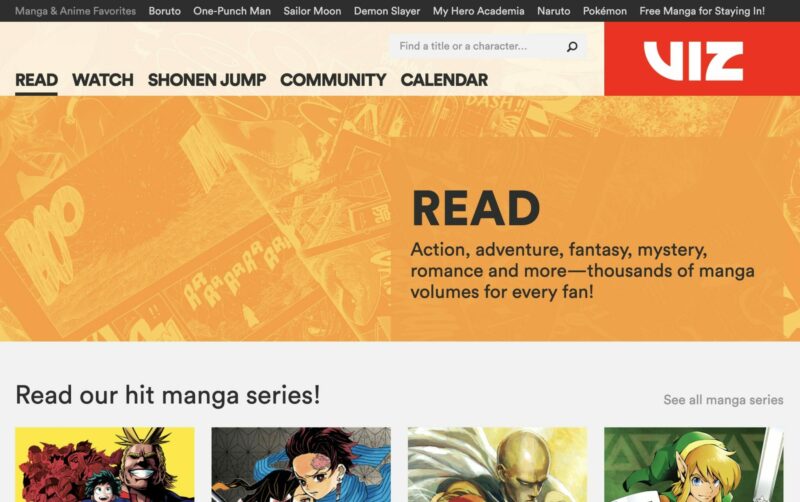Viewport: 800px width, 502px height.
Task: Open the Pokémon link
Action: click(x=605, y=11)
